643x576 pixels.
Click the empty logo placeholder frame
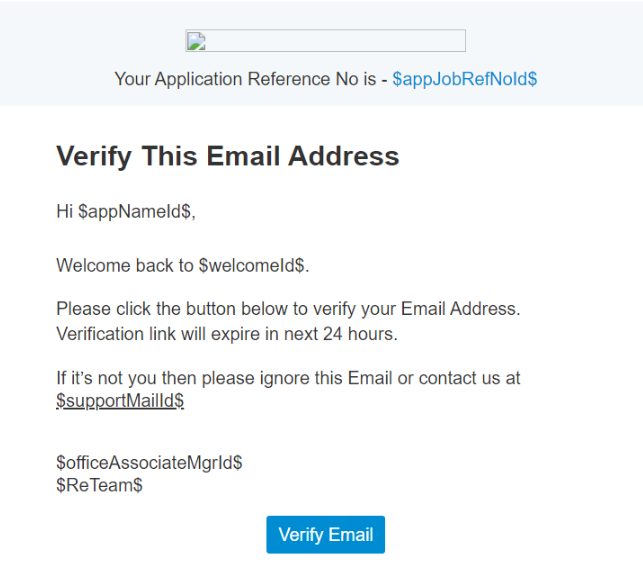click(x=325, y=41)
